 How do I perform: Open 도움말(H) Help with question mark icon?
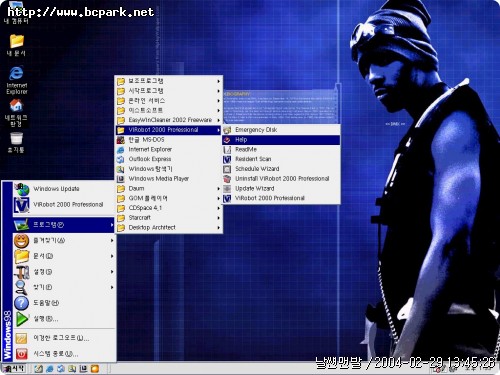tap(64, 303)
